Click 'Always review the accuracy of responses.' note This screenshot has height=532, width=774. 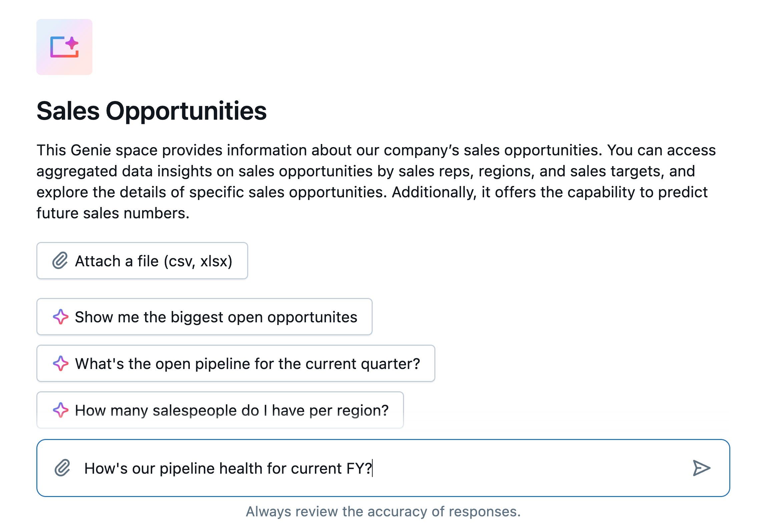point(383,512)
